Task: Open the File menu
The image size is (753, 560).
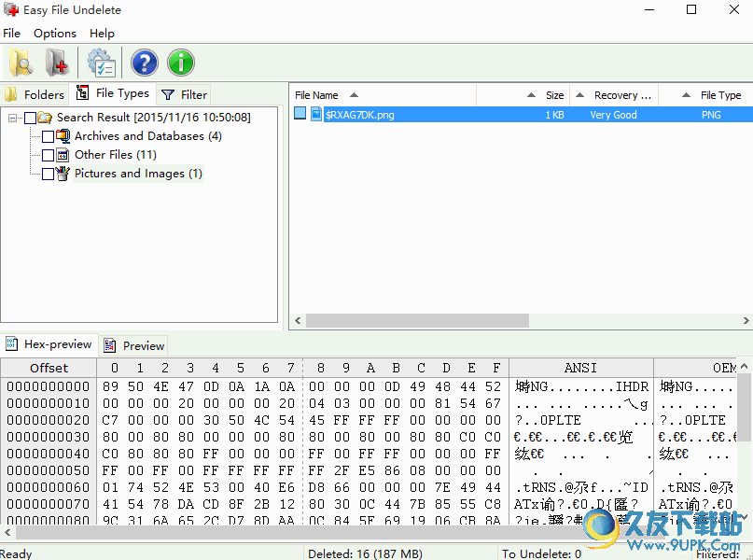Action: [11, 34]
